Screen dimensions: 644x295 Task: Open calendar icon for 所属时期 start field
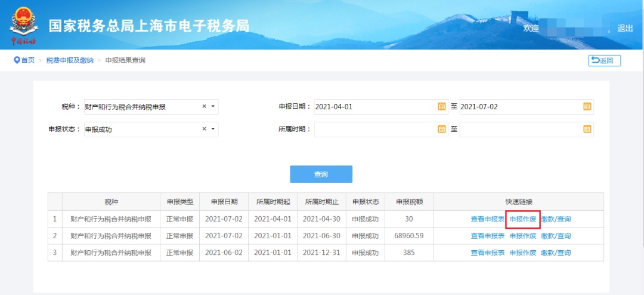[442, 129]
